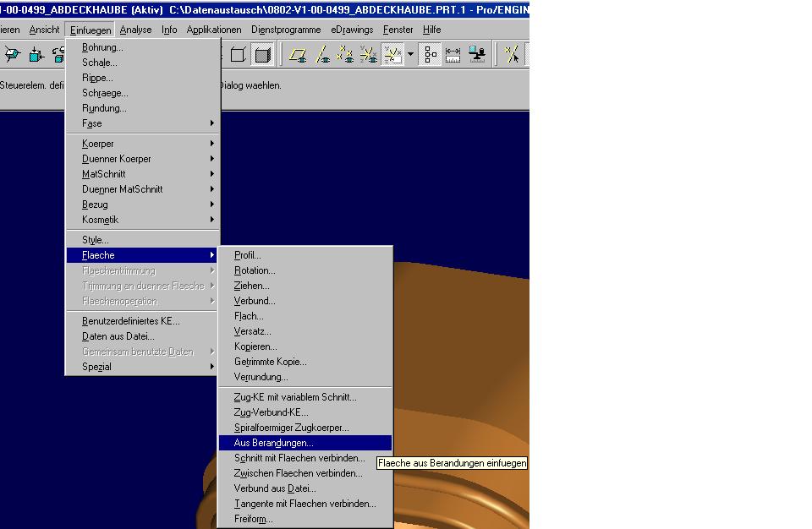This screenshot has height=529, width=812.
Task: Select Versatz... in the Flaeche submenu
Action: [305, 331]
